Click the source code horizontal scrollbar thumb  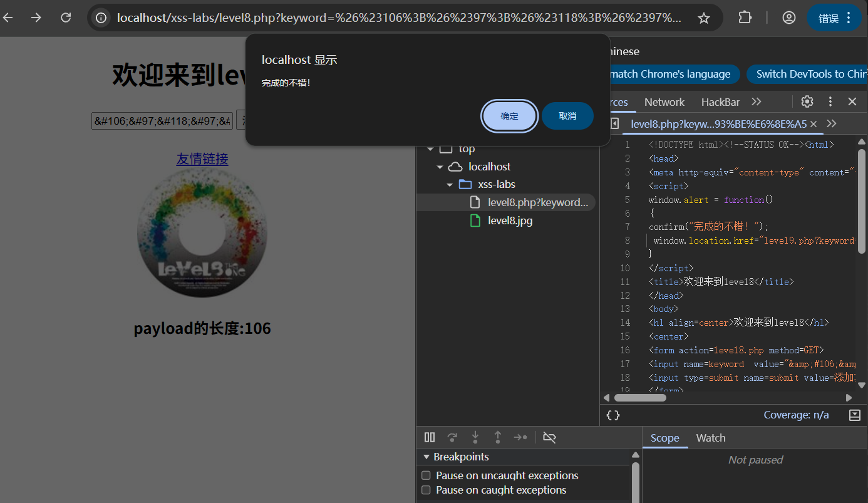pos(640,398)
